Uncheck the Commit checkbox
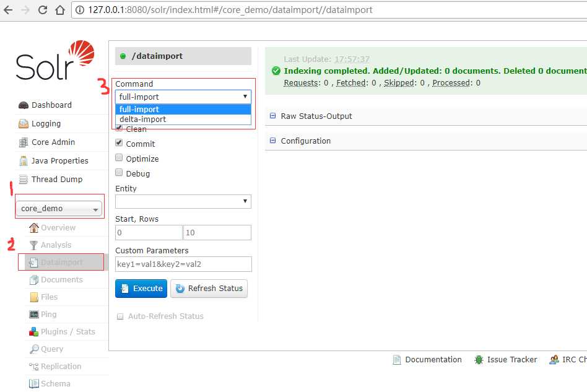This screenshot has width=587, height=392. click(119, 142)
